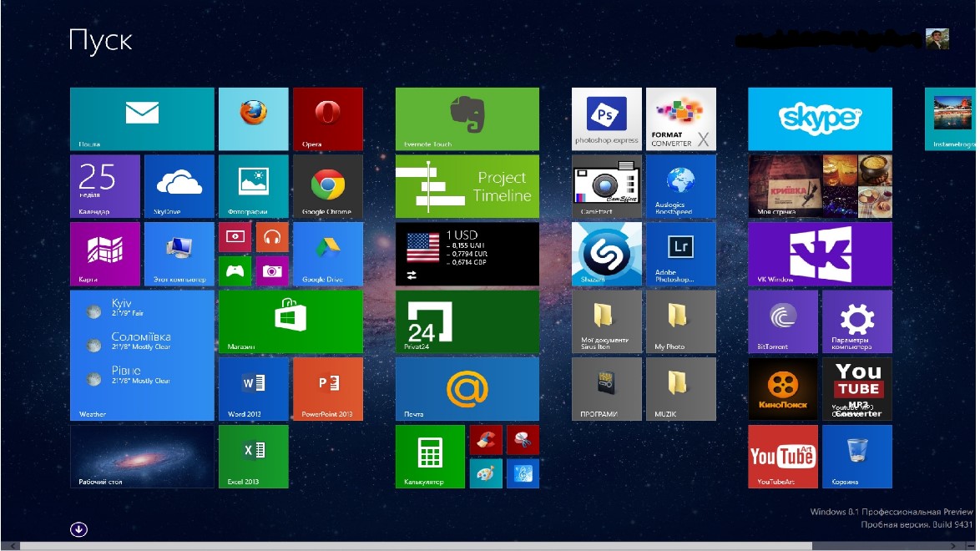Image resolution: width=980 pixels, height=551 pixels.
Task: Show all apps with down arrow button
Action: [x=79, y=528]
